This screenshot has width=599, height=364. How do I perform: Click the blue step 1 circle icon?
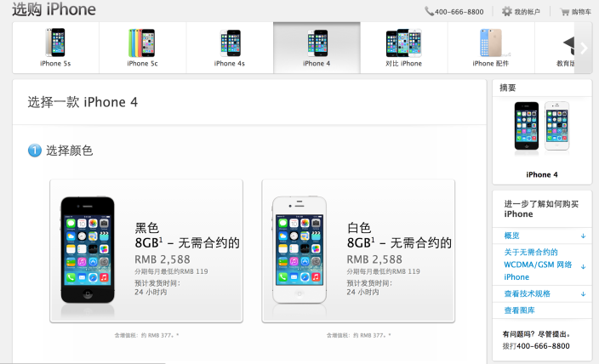coord(34,151)
